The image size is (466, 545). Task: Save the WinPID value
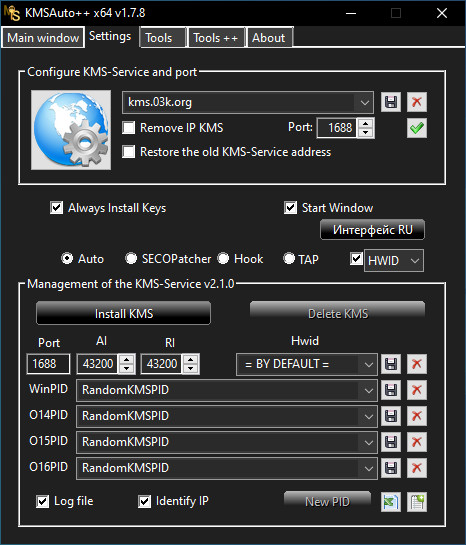(391, 390)
